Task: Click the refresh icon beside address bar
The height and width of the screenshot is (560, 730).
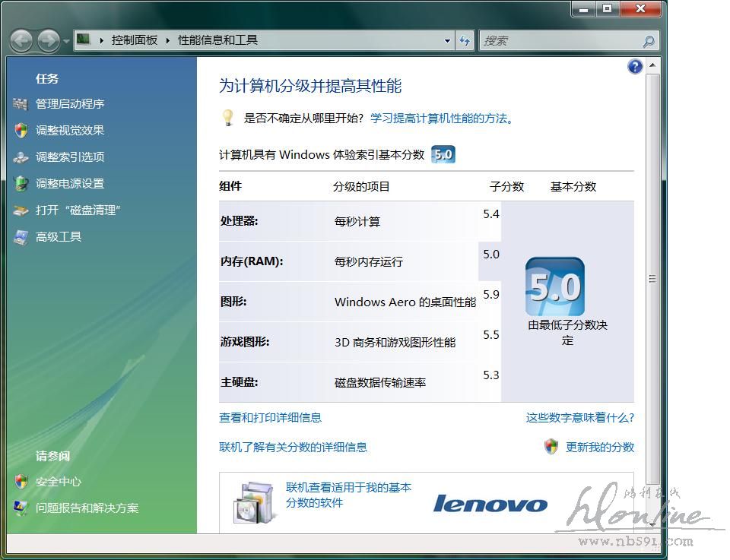Action: point(465,41)
